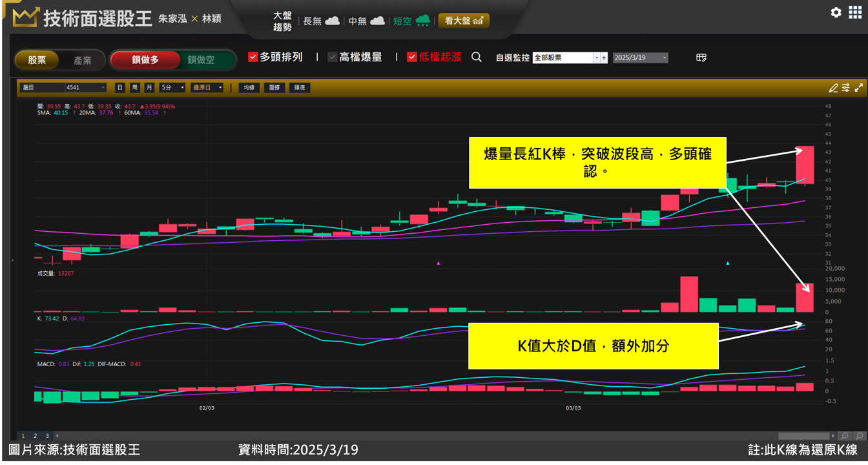Open the 5分 interval dropdown
The image size is (868, 465).
coord(172,87)
